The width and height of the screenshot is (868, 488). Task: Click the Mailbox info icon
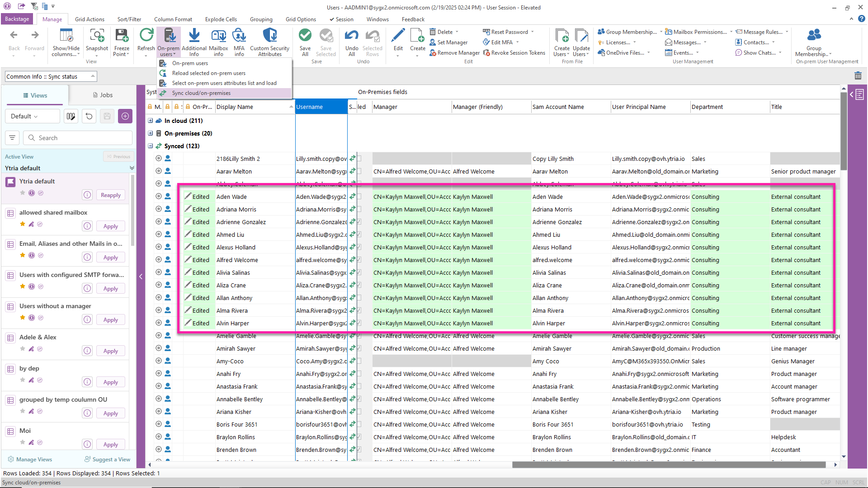coord(218,36)
